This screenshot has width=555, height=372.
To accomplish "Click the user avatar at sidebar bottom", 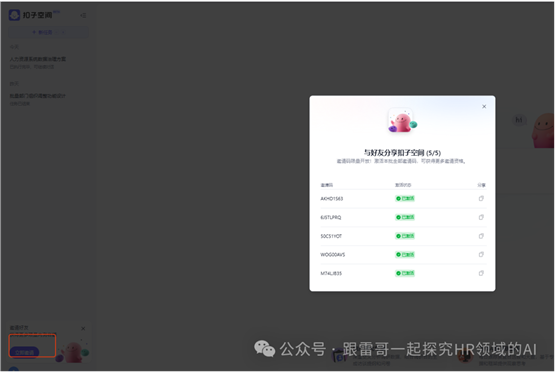I will click(x=13, y=369).
